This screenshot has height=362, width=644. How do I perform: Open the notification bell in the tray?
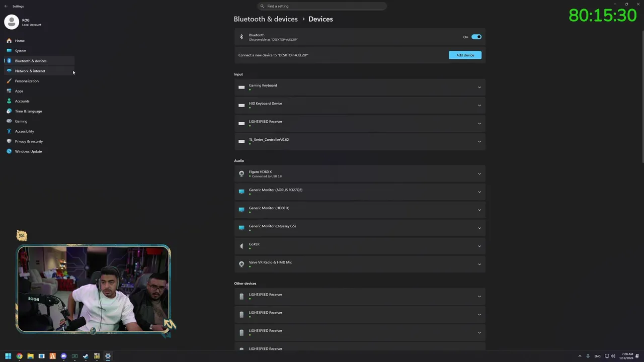637,356
